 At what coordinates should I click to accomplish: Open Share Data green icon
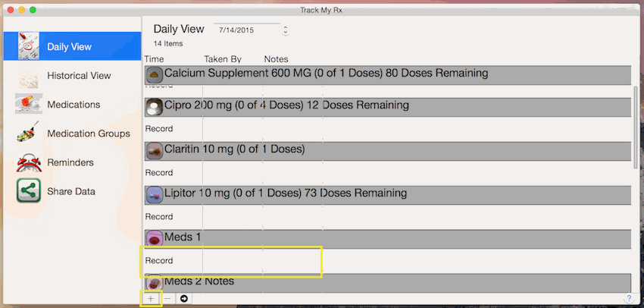tap(29, 190)
